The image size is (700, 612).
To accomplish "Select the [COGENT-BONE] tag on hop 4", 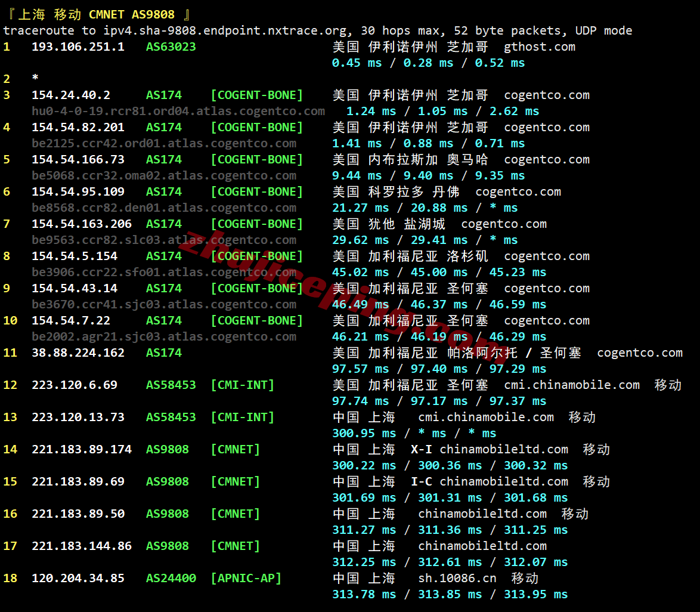I will 256,126.
